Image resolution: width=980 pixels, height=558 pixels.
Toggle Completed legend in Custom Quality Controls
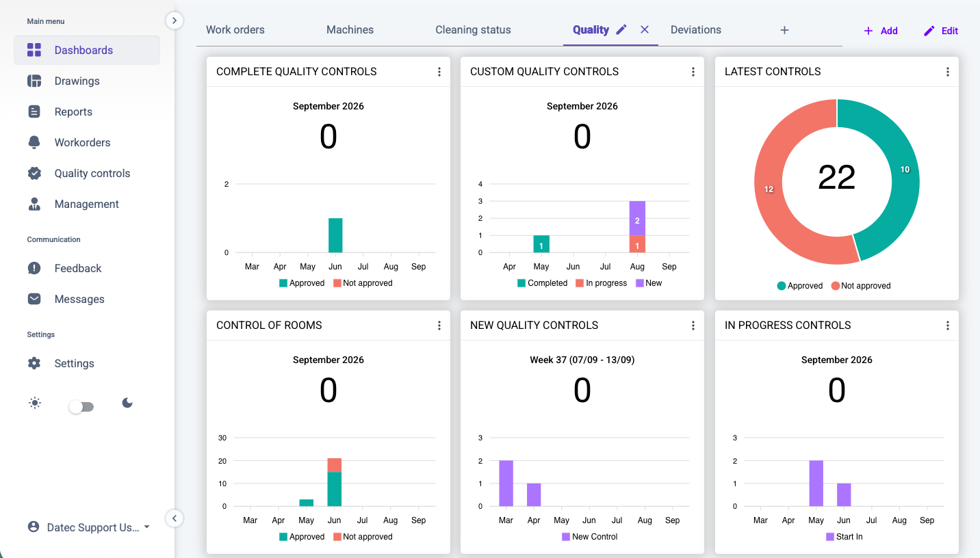click(542, 283)
